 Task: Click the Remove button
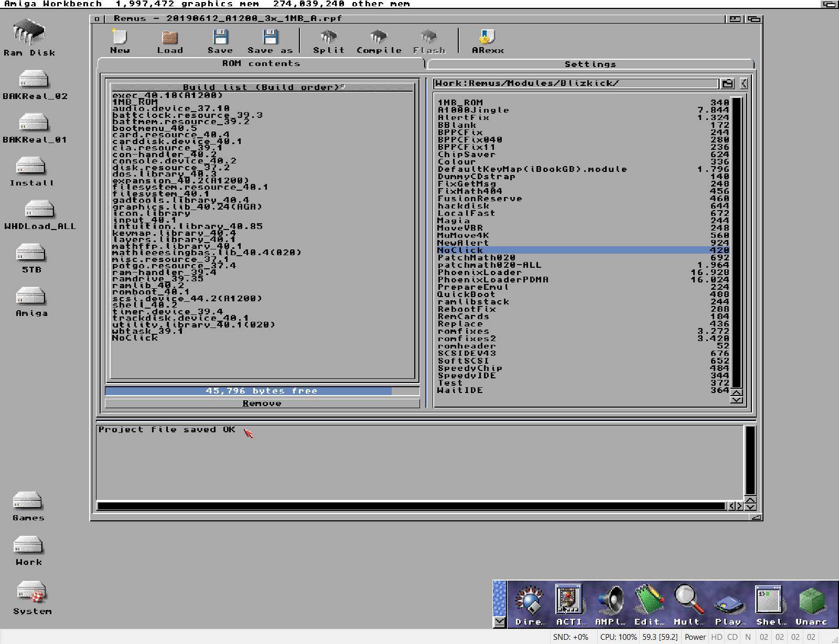coord(262,403)
